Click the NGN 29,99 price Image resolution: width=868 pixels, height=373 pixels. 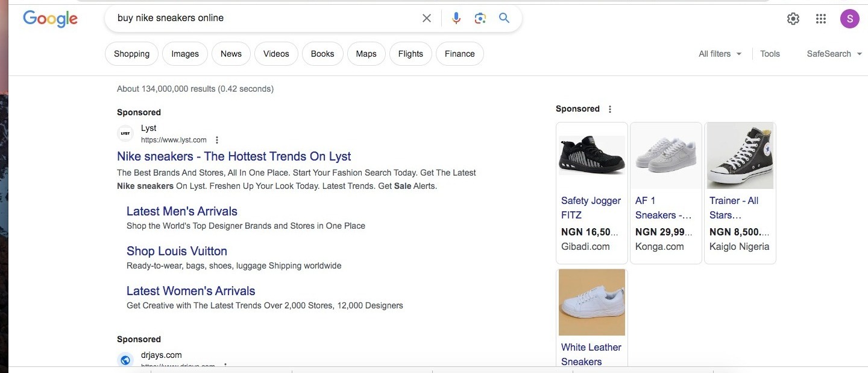click(664, 232)
